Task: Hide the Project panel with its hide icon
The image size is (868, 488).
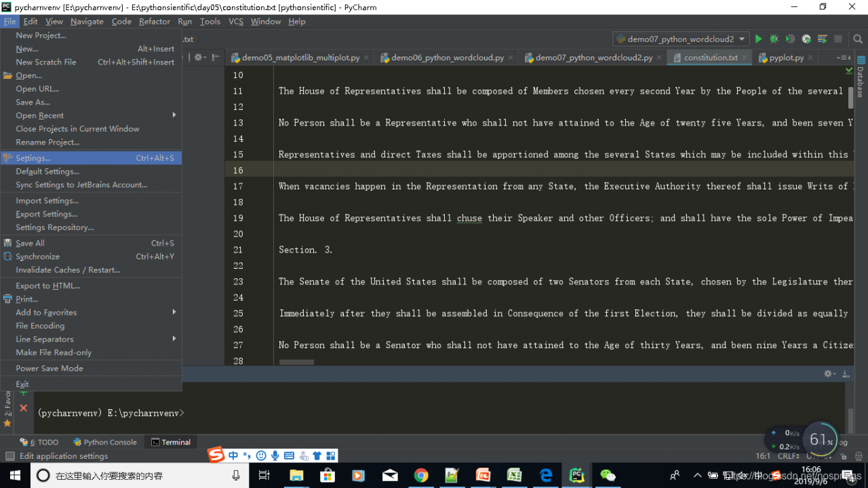Action: tap(216, 58)
